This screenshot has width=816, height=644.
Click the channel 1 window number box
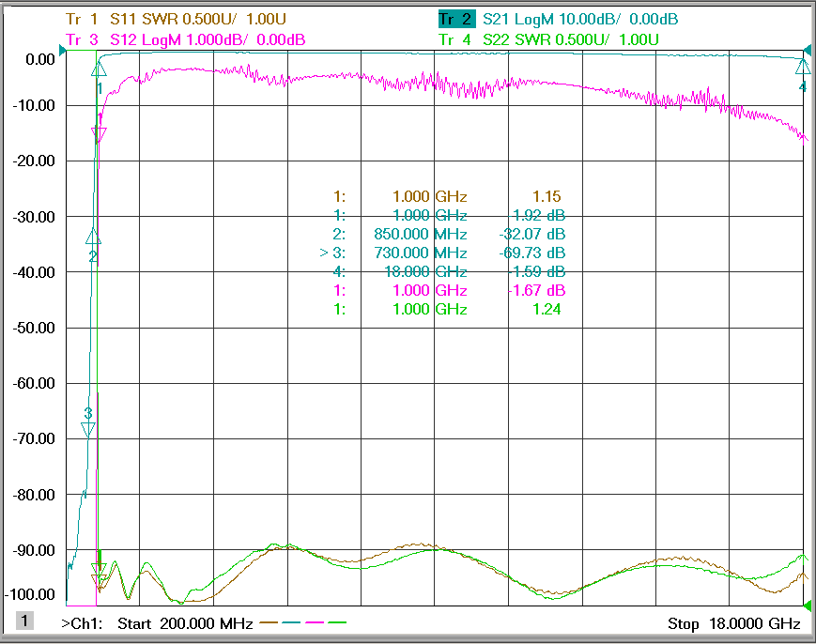(24, 621)
